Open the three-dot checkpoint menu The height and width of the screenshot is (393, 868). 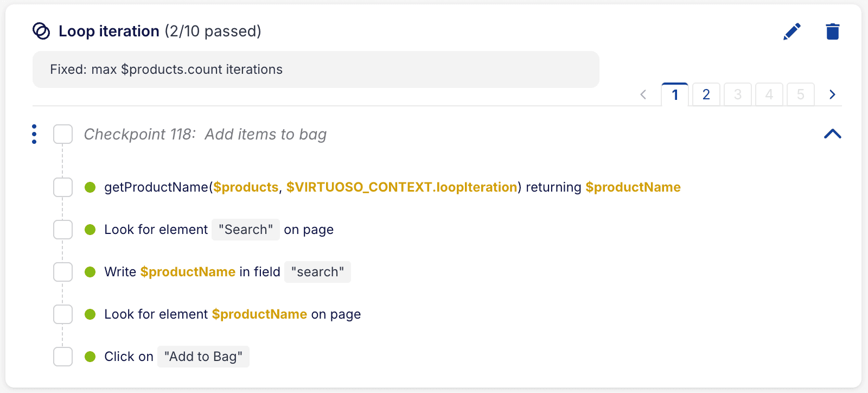[34, 134]
